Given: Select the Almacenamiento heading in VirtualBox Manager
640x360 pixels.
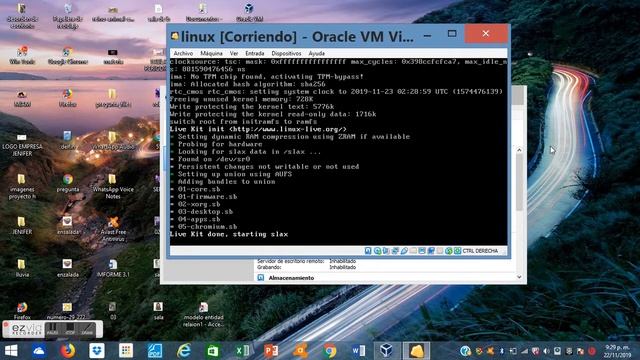Looking at the screenshot, I should coord(291,278).
